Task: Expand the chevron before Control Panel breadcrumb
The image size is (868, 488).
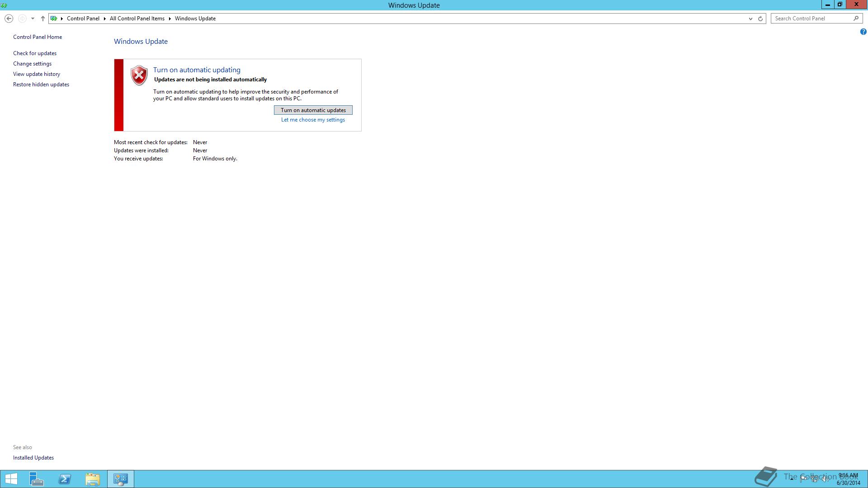Action: point(62,19)
